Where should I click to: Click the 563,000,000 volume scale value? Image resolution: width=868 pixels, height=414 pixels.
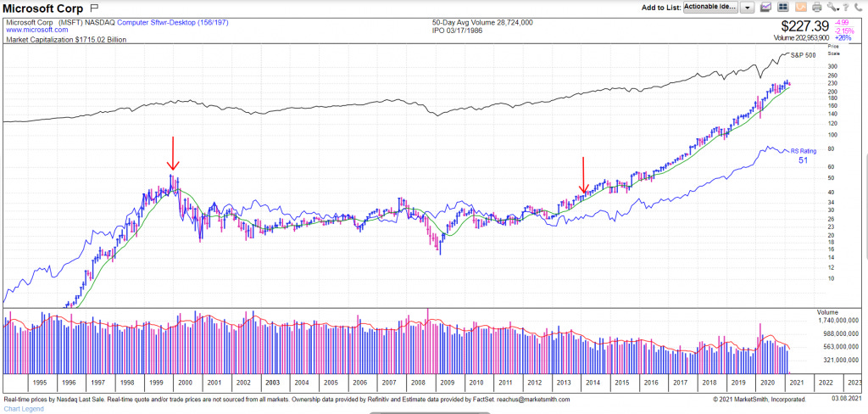pyautogui.click(x=840, y=347)
